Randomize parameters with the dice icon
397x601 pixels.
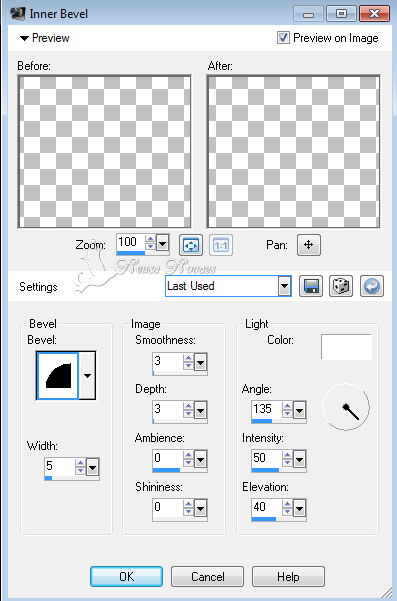click(x=341, y=286)
